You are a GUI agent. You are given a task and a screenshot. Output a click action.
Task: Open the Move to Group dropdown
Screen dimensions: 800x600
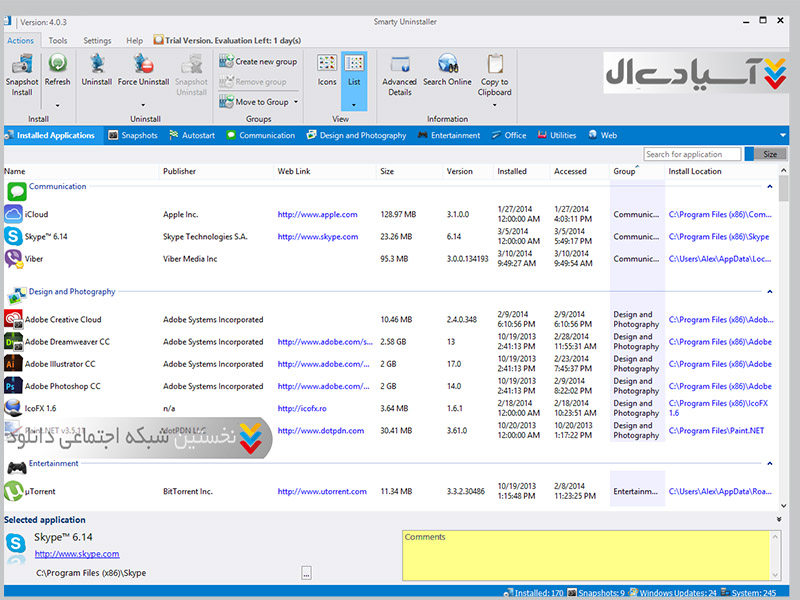tap(258, 102)
